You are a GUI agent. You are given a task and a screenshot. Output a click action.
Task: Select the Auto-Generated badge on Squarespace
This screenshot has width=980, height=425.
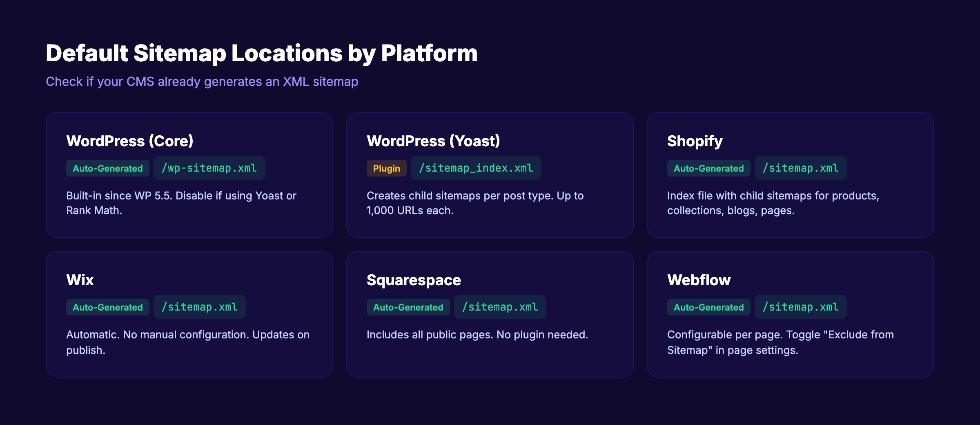(408, 307)
